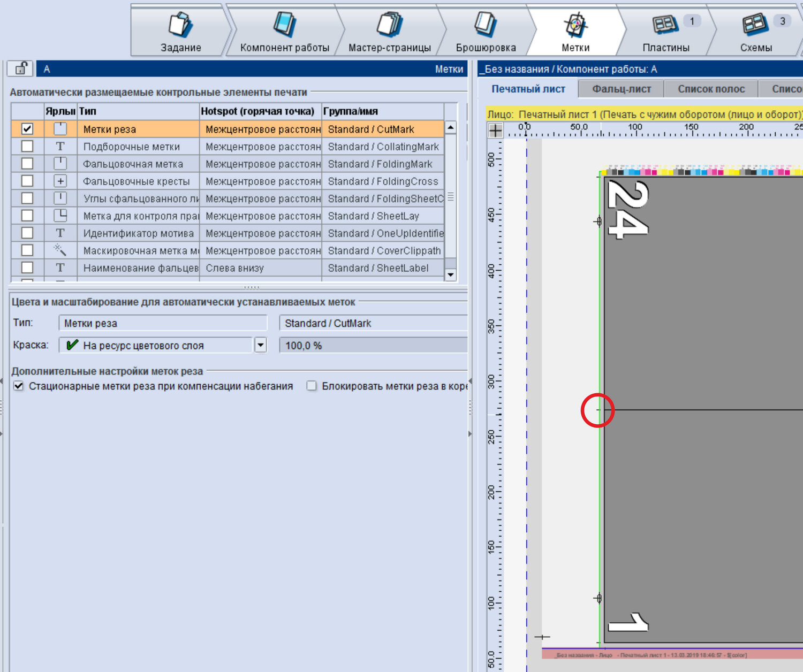Viewport: 803px width, 672px height.
Task: Tick checkbox for Standard / SheetLabel row
Action: pos(27,268)
